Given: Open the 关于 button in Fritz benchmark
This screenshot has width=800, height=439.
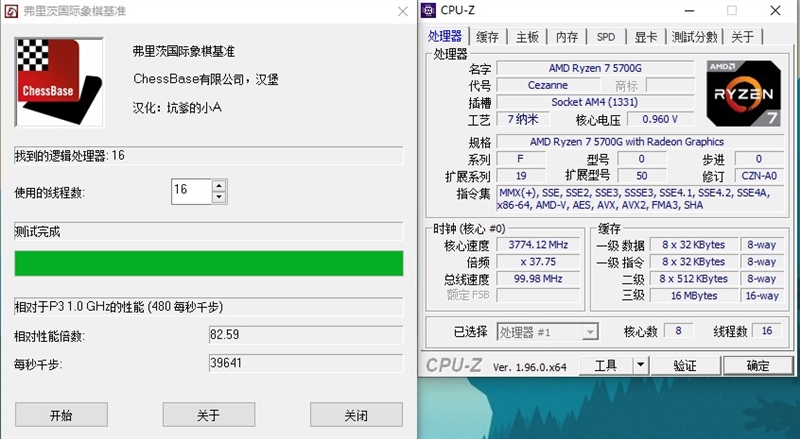Looking at the screenshot, I should (x=209, y=414).
